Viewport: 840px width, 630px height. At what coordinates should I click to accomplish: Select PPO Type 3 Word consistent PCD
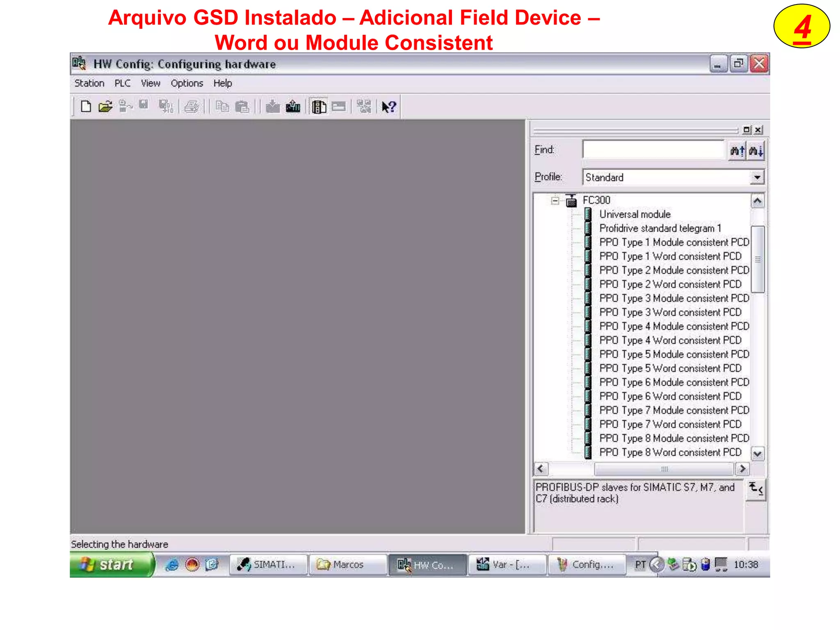(x=670, y=312)
